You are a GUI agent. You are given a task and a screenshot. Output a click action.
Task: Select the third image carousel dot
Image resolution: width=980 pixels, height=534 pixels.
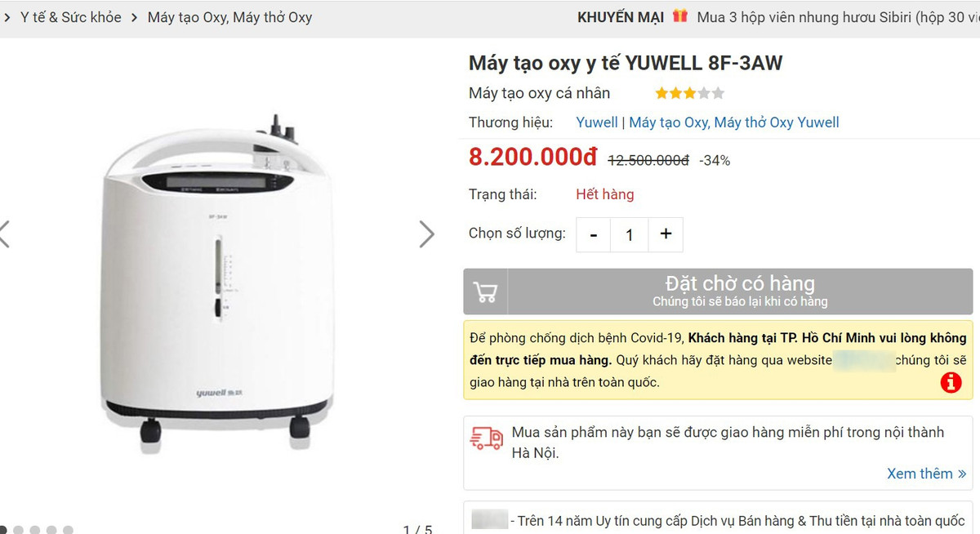[x=35, y=530]
